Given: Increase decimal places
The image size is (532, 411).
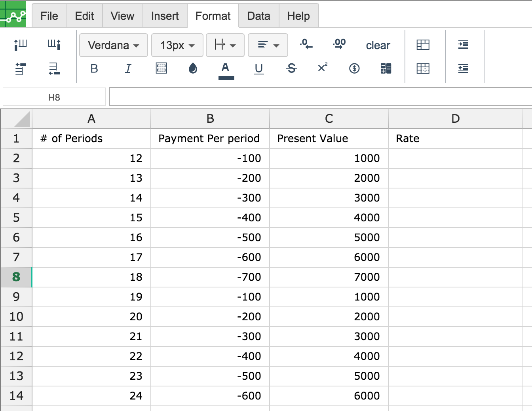Looking at the screenshot, I should click(x=339, y=44).
